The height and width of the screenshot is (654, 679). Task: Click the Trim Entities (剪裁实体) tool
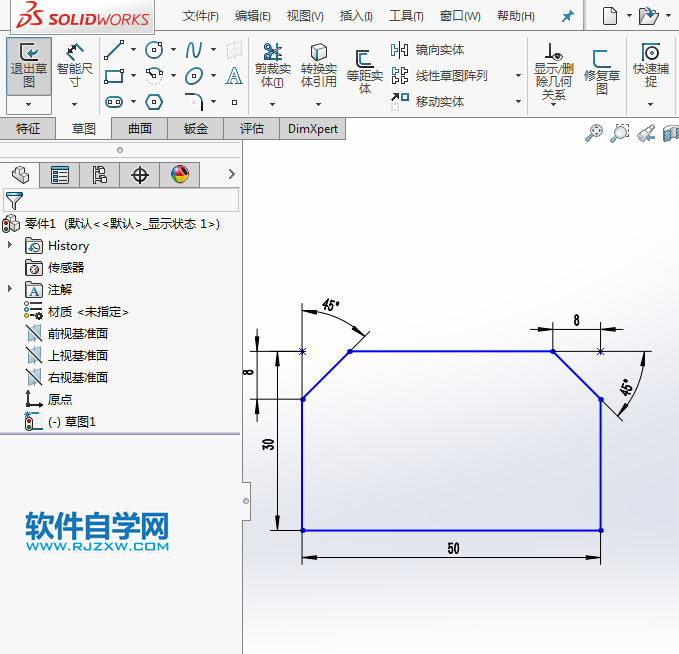[273, 66]
